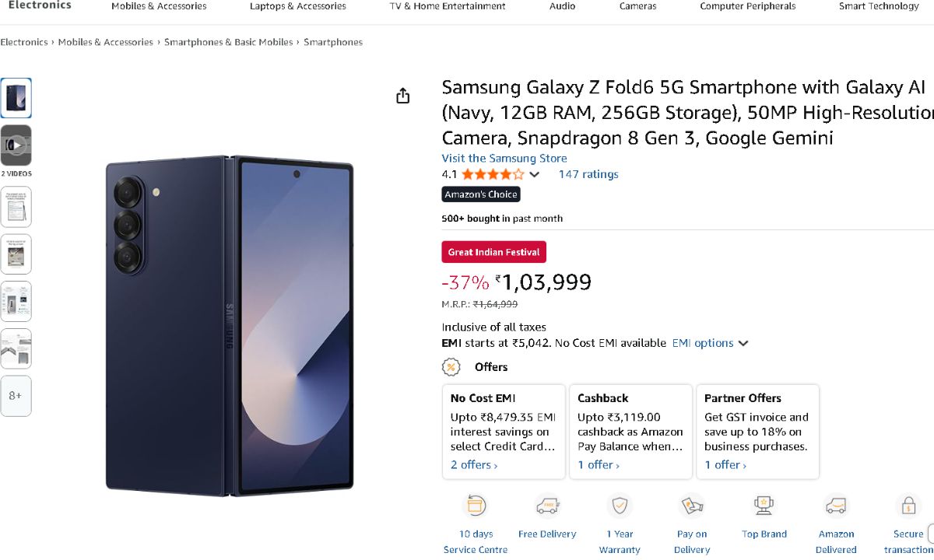Expand EMI options dropdown
This screenshot has height=560, width=934.
coord(743,343)
